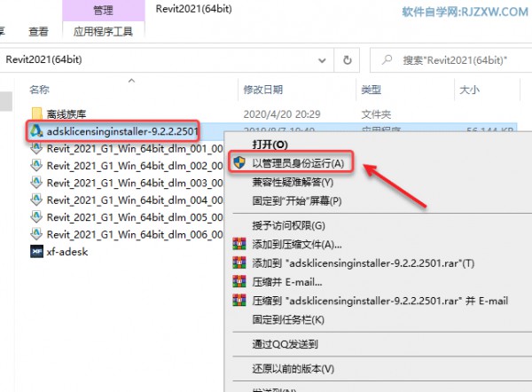Click WinRAR icon beside 添加到 adsklicensinginstaller rar(T)
Image resolution: width=532 pixels, height=392 pixels.
click(239, 263)
